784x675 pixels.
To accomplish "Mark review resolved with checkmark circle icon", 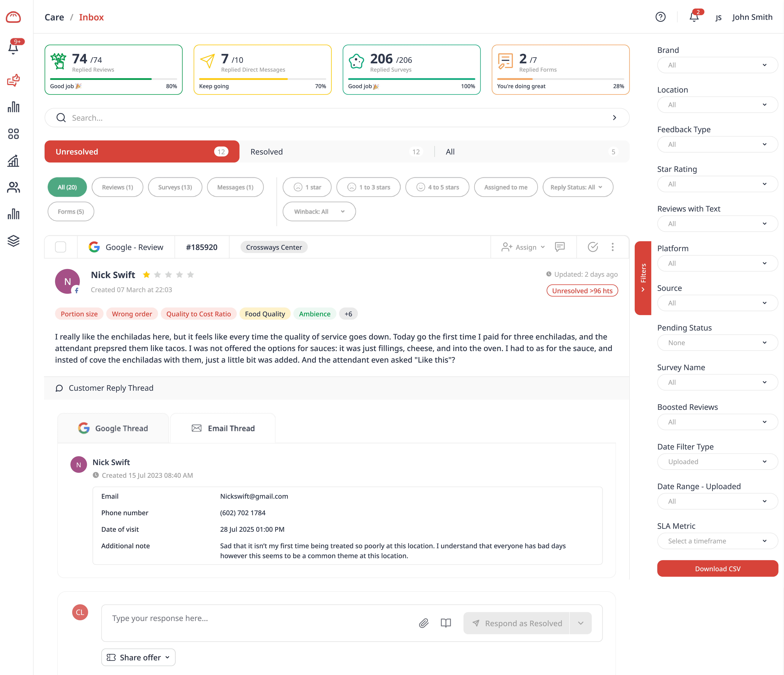I will 593,247.
